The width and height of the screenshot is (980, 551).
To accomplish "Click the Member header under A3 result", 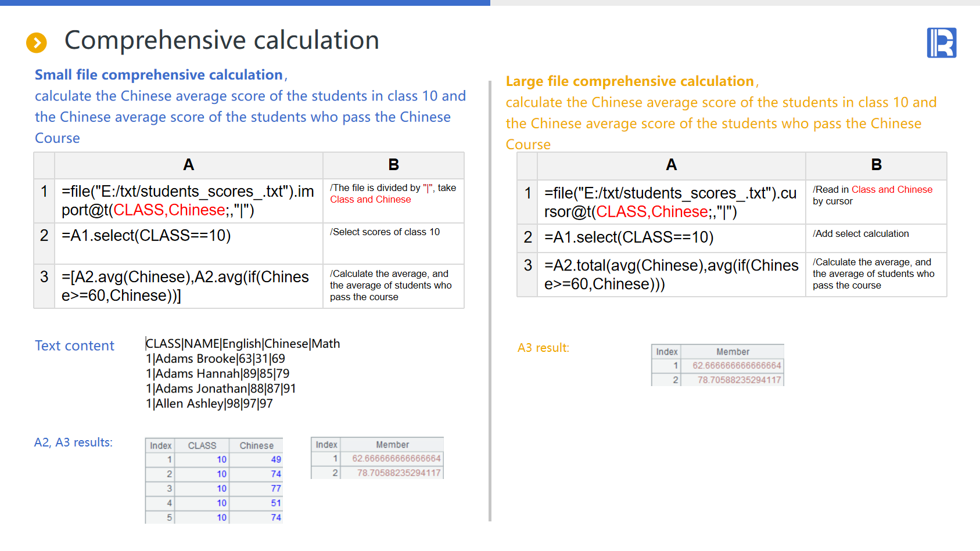I will pos(732,352).
